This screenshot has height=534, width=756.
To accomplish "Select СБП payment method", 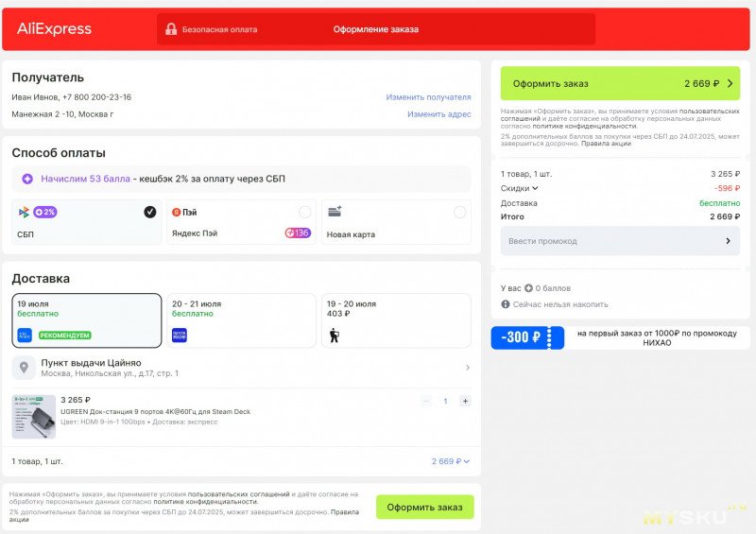I will (x=87, y=222).
